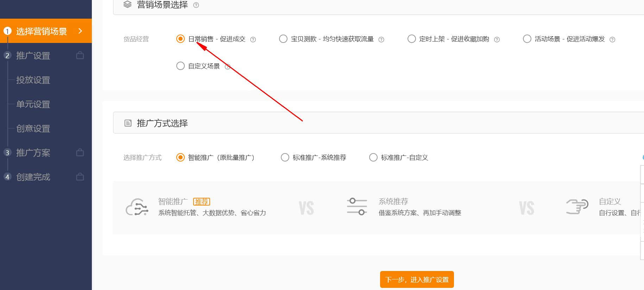The image size is (644, 290).
Task: Open 推广方案 step three in sidebar
Action: 33,153
